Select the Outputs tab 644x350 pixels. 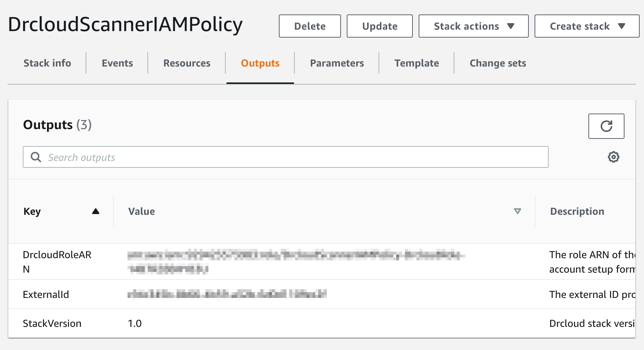(x=260, y=63)
